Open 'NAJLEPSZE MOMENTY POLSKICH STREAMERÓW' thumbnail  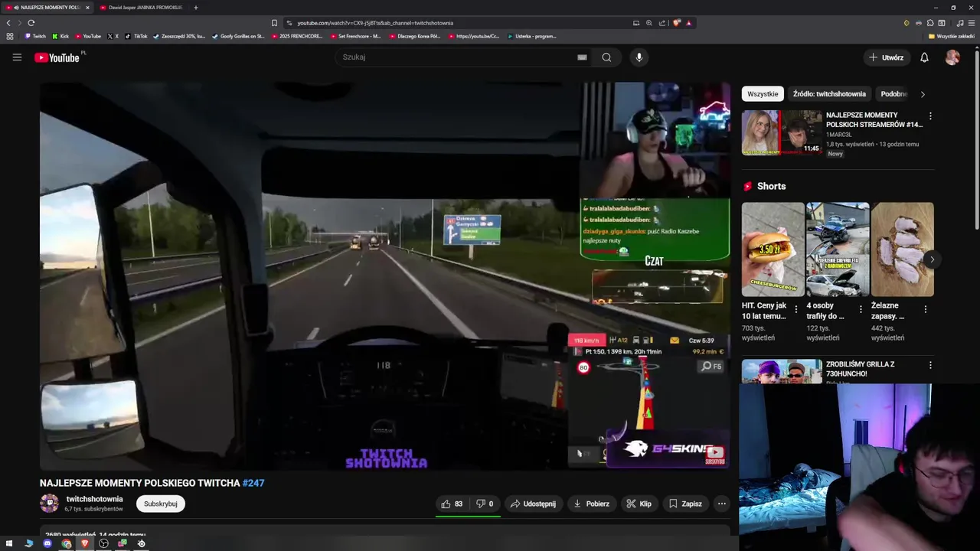click(782, 132)
